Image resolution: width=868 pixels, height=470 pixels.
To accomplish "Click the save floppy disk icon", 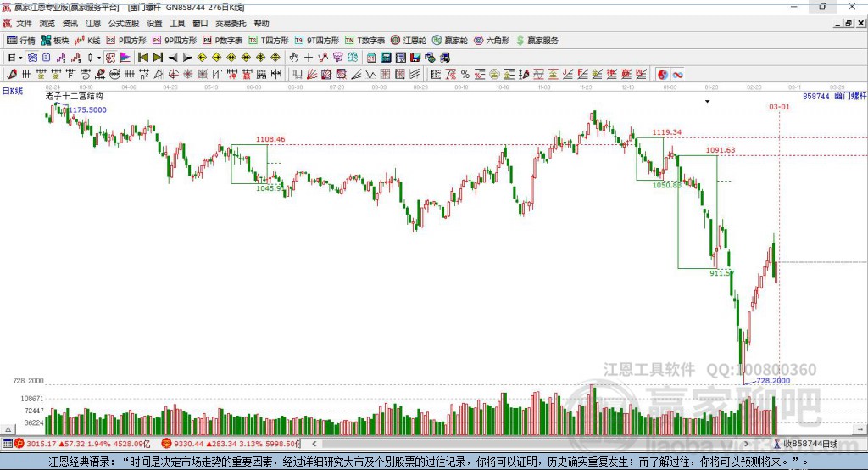I will [x=415, y=58].
